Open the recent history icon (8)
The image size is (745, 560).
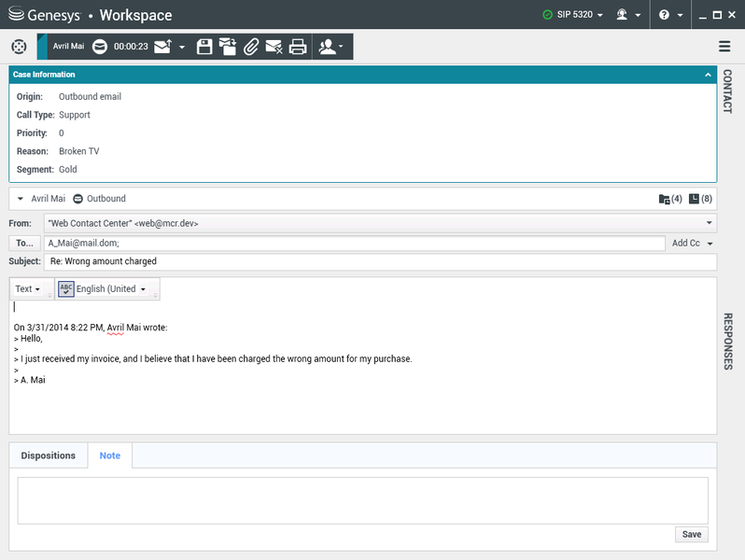click(x=700, y=199)
